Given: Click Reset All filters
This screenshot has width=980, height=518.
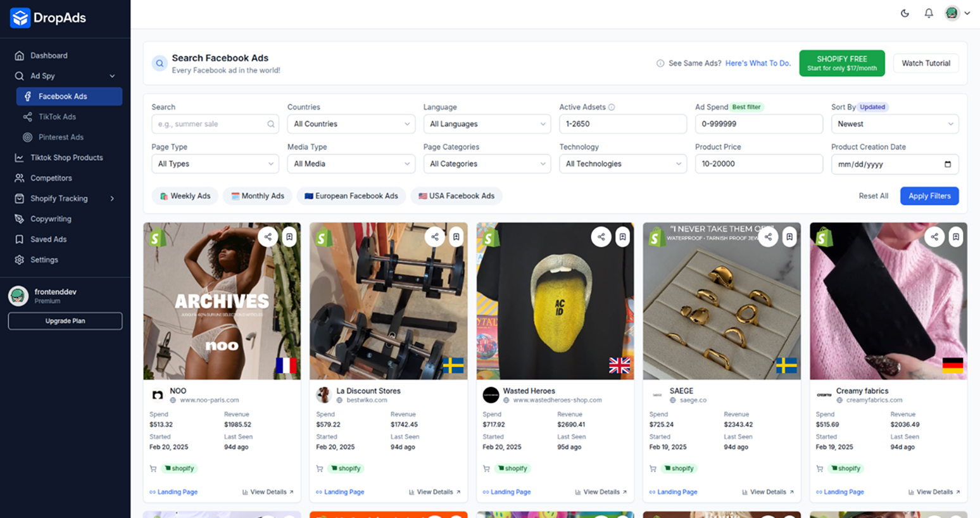Looking at the screenshot, I should 873,196.
